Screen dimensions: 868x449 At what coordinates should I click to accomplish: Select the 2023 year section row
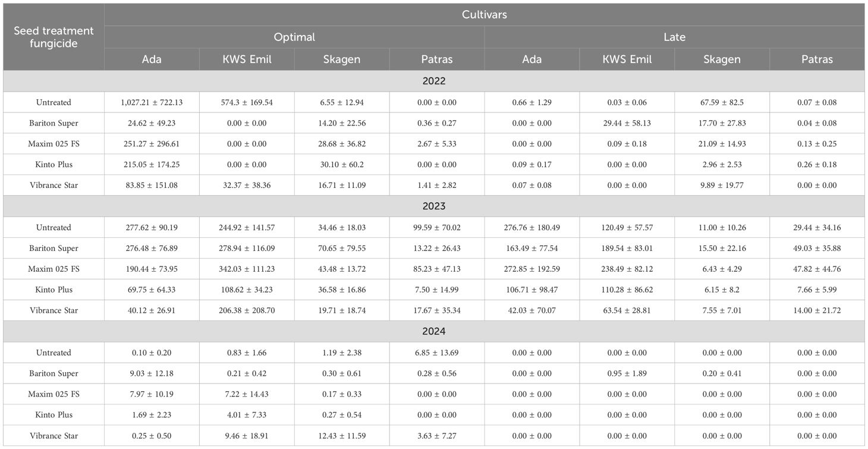click(x=434, y=206)
